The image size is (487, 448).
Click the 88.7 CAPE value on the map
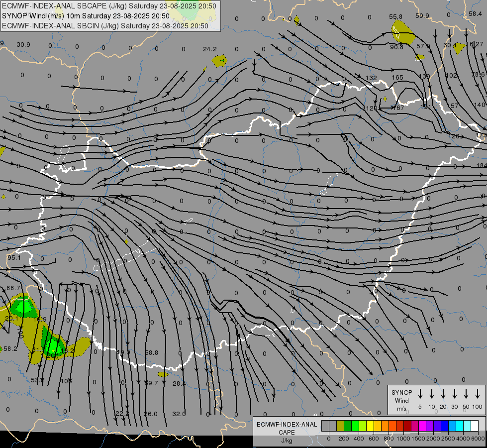tap(13, 288)
